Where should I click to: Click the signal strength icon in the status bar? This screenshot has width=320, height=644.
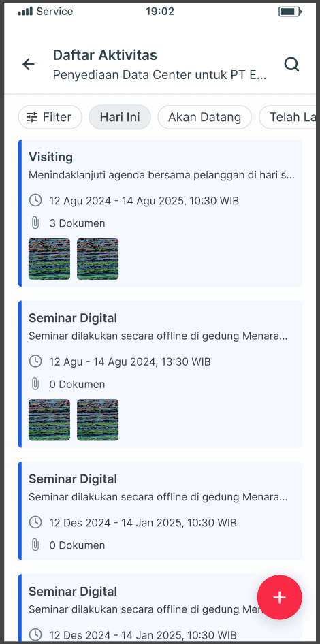click(25, 12)
